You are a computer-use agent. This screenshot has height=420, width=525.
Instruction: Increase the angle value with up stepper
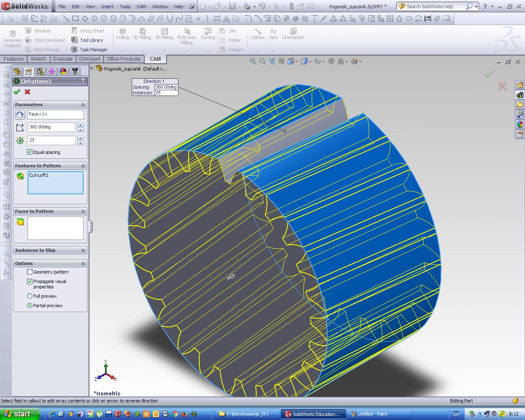click(80, 125)
